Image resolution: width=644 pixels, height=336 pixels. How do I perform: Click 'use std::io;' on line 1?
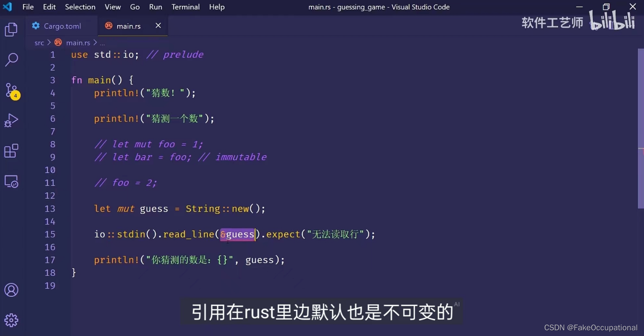(x=105, y=55)
